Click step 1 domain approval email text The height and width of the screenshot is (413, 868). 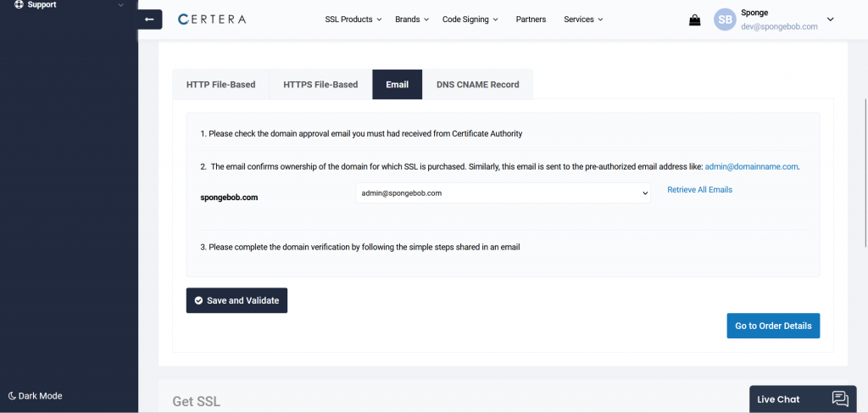tap(361, 134)
